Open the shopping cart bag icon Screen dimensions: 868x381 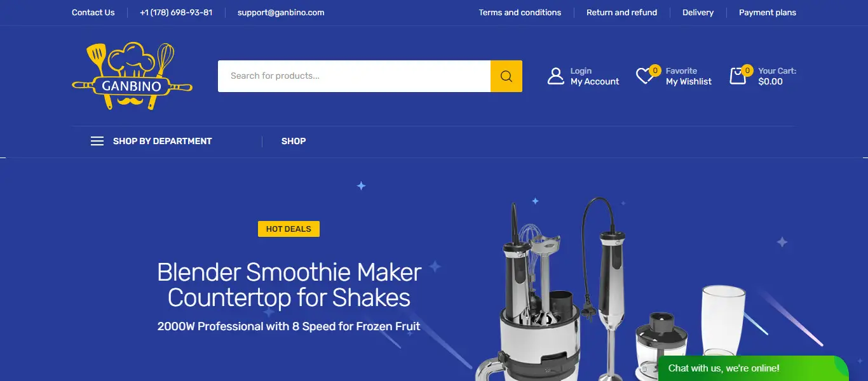[x=738, y=77]
